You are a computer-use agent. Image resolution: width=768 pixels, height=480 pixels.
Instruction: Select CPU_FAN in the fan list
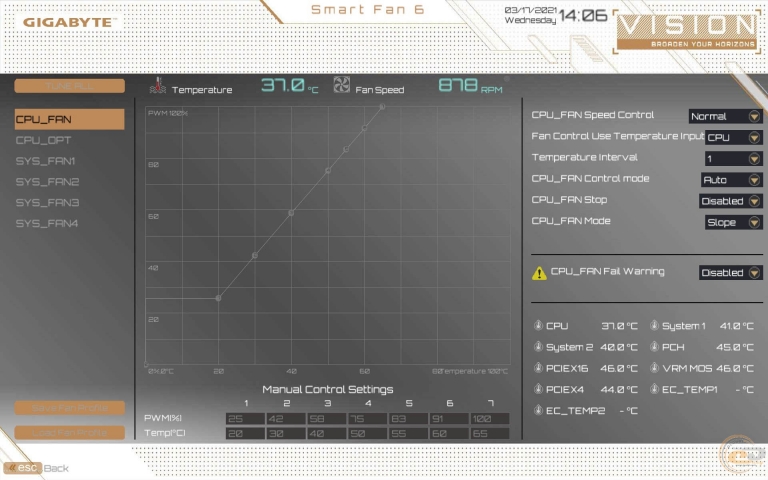[69, 119]
